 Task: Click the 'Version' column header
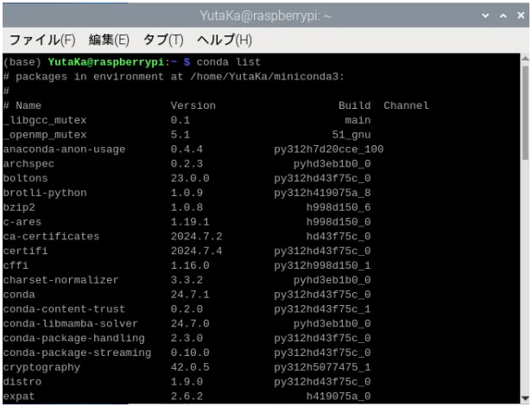coord(193,105)
